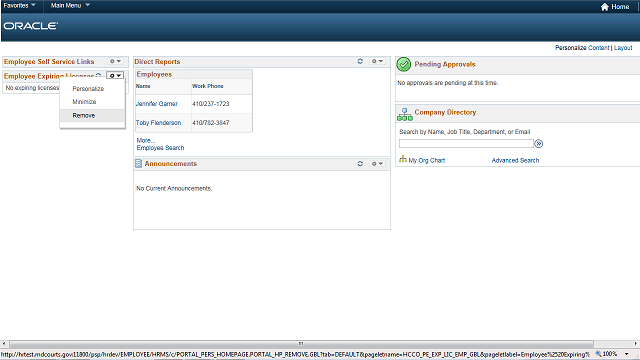Refresh the Announcements pagelet
Viewport: 640px width, 360px height.
click(x=360, y=164)
